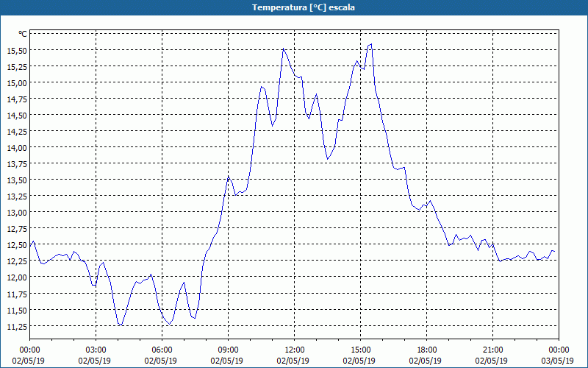Viewport: 588px width, 368px height.
Task: Click the °C unit label on y-axis
Action: click(23, 34)
